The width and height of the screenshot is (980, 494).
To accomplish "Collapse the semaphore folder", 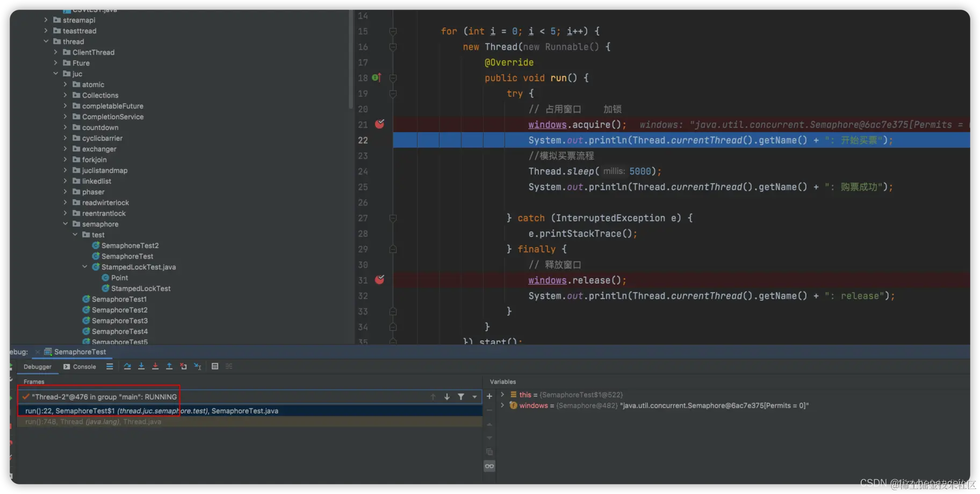I will point(66,224).
